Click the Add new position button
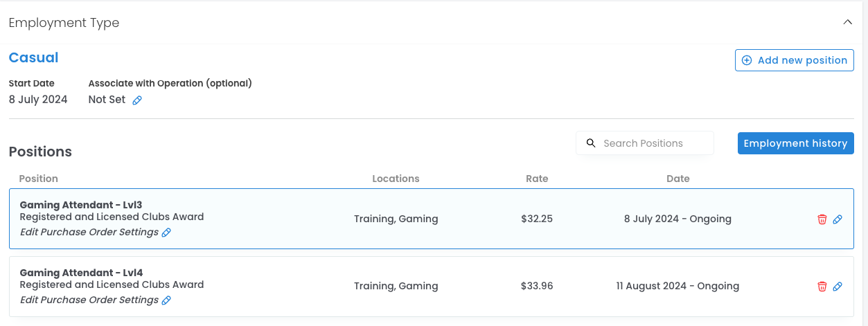 pos(794,60)
